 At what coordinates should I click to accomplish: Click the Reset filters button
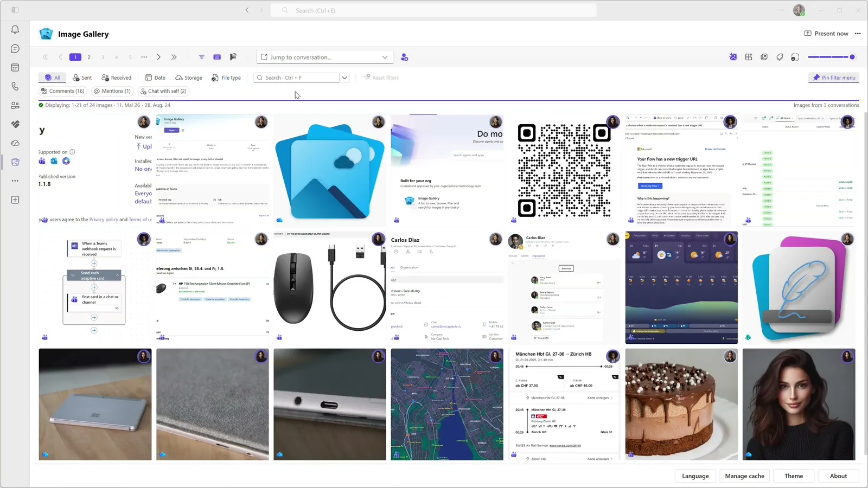point(381,78)
